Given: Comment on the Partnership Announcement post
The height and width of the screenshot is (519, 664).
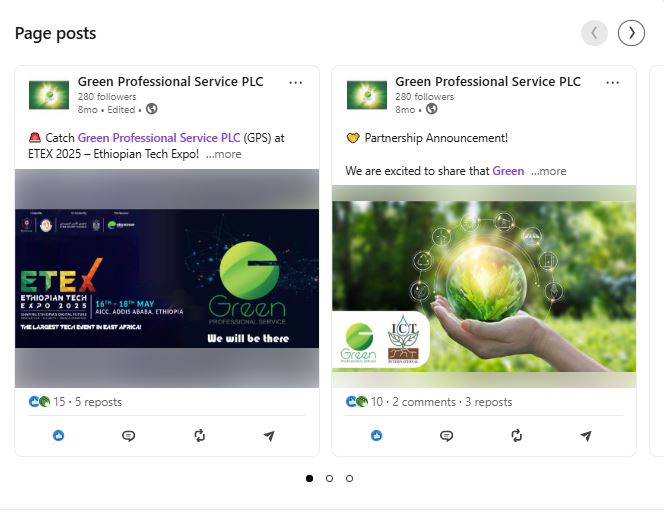Looking at the screenshot, I should tap(446, 436).
